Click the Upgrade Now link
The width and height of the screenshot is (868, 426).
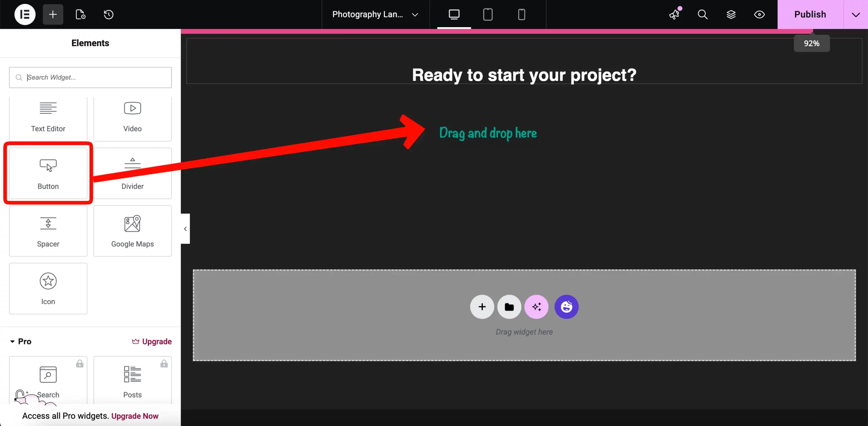point(135,416)
